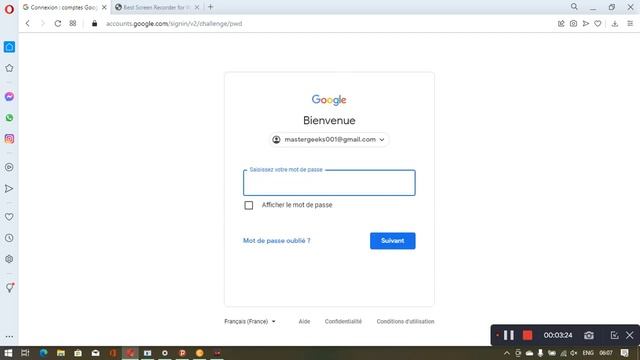
Task: Go to Opera sidebar Home
Action: click(x=9, y=47)
